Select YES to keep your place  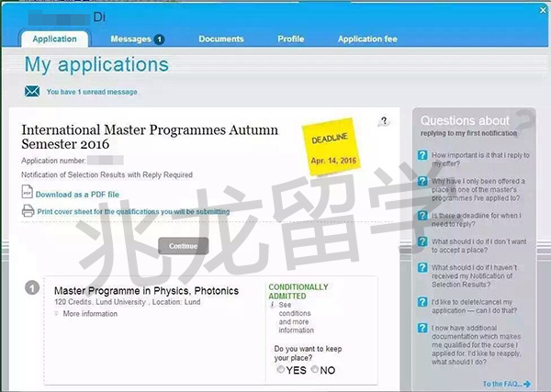281,370
